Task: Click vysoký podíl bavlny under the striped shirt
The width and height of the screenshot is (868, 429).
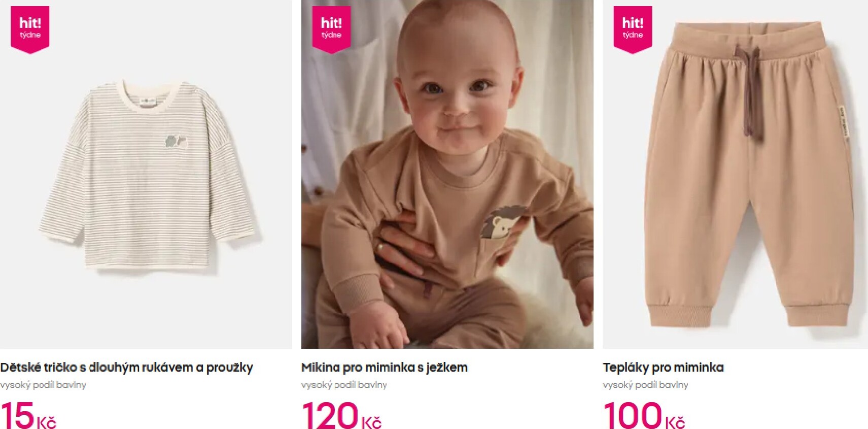Action: click(43, 385)
